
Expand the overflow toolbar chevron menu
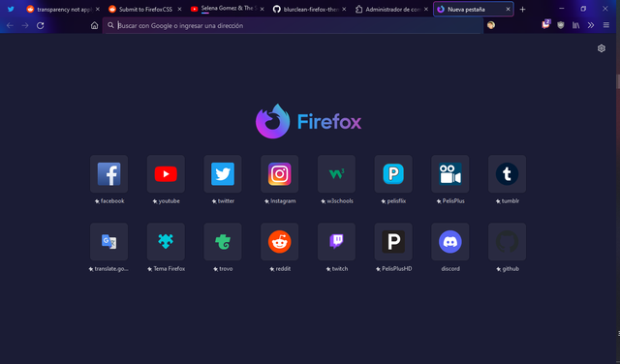[x=591, y=25]
